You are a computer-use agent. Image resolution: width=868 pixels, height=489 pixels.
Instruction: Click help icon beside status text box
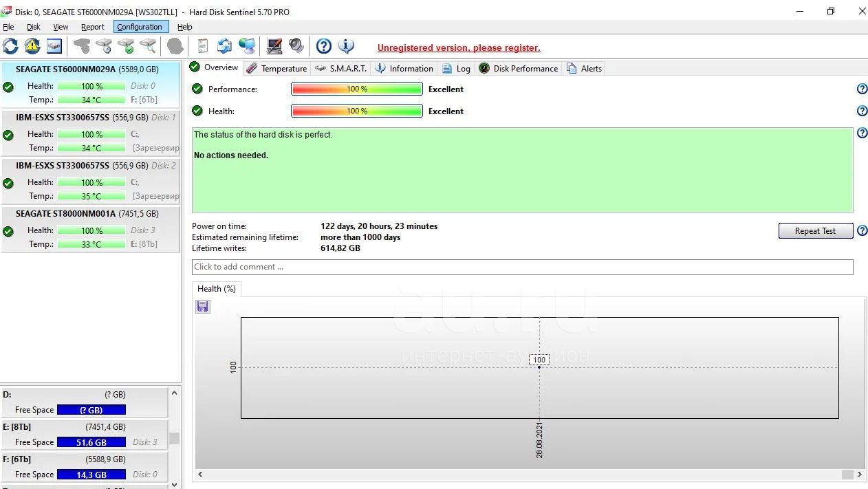(862, 133)
